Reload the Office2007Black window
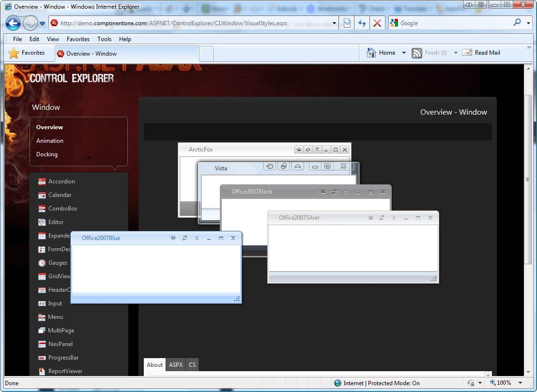This screenshot has width=537, height=392. tap(334, 192)
